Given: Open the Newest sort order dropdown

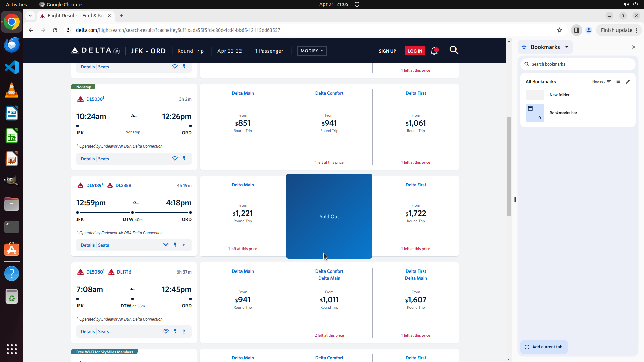Looking at the screenshot, I should coord(601,82).
